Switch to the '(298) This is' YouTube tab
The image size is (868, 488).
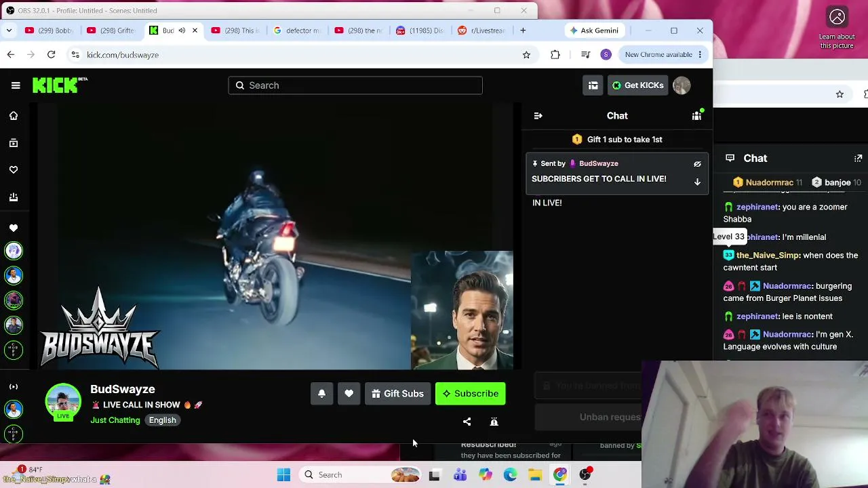click(236, 30)
